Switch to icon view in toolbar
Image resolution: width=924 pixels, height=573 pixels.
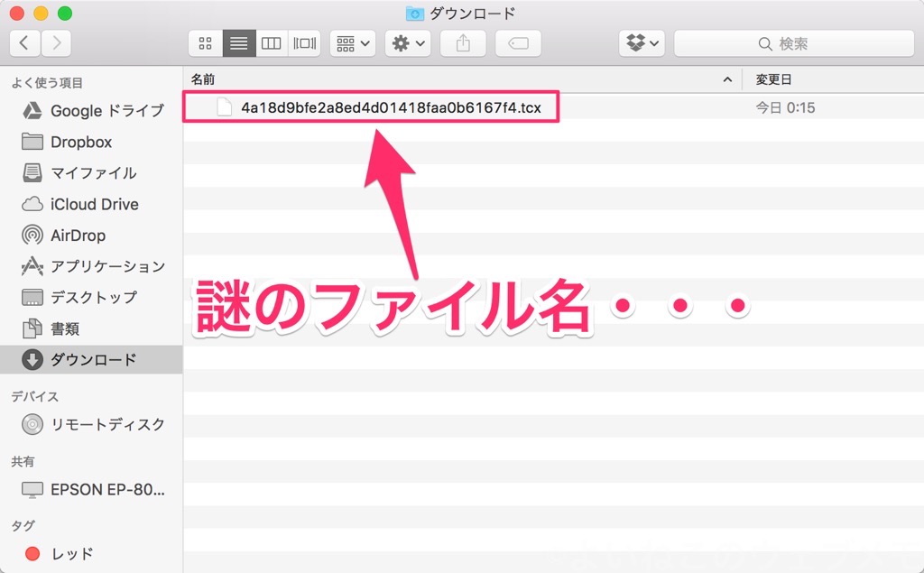[206, 42]
